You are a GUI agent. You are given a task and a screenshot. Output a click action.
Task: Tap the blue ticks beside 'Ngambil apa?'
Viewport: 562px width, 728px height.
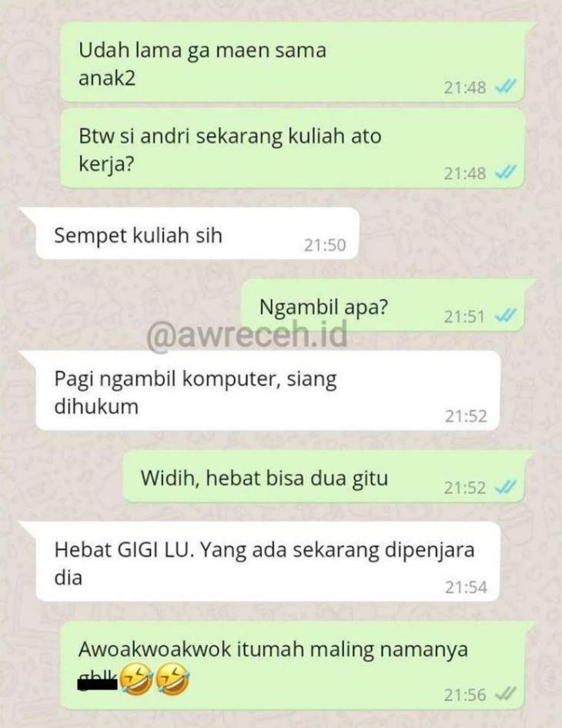click(x=505, y=316)
